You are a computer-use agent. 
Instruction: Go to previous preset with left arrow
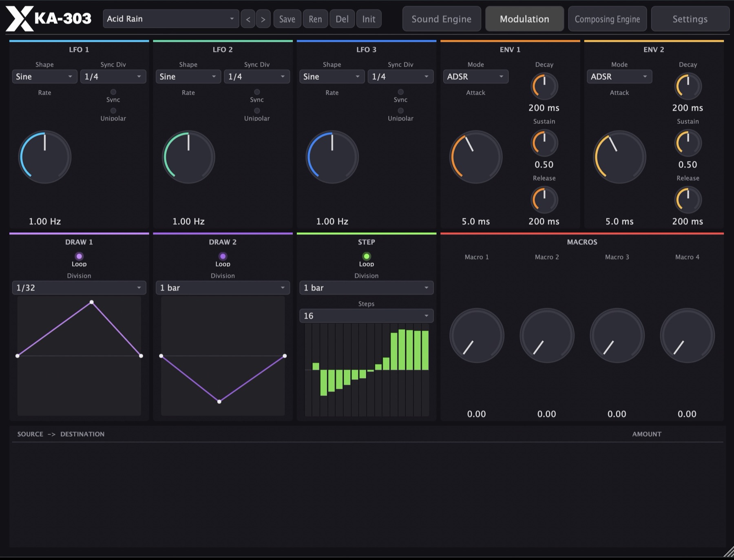[248, 19]
